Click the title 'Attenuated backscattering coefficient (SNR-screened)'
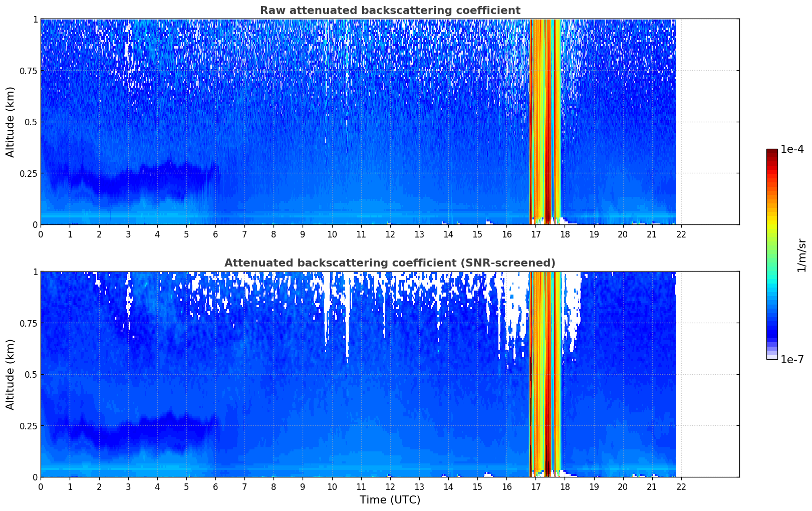This screenshot has height=511, width=812. click(390, 263)
